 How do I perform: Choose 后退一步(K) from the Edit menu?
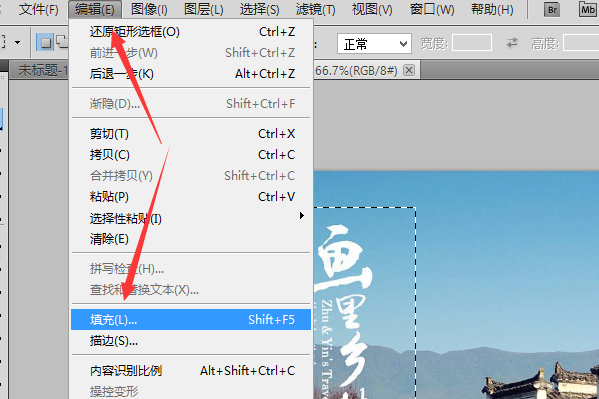(191, 73)
